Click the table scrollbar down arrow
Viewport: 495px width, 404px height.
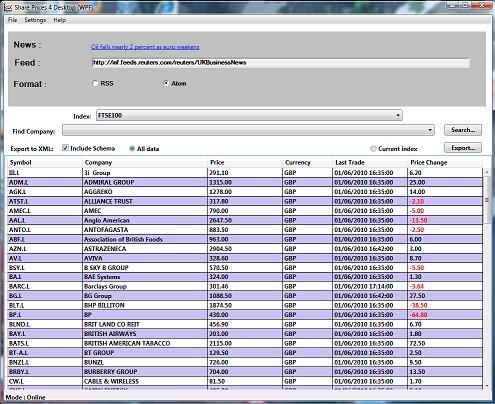(x=487, y=386)
